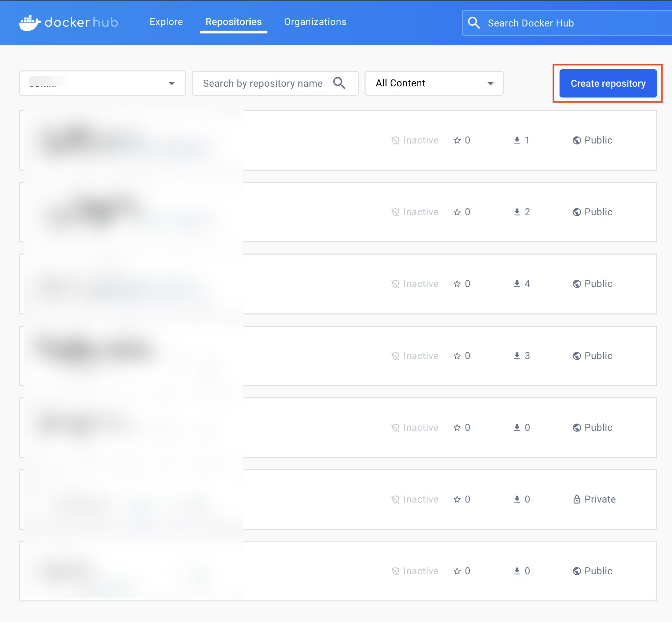Click the magnifier icon in Search Docker Hub
Image resolution: width=672 pixels, height=622 pixels.
point(474,23)
